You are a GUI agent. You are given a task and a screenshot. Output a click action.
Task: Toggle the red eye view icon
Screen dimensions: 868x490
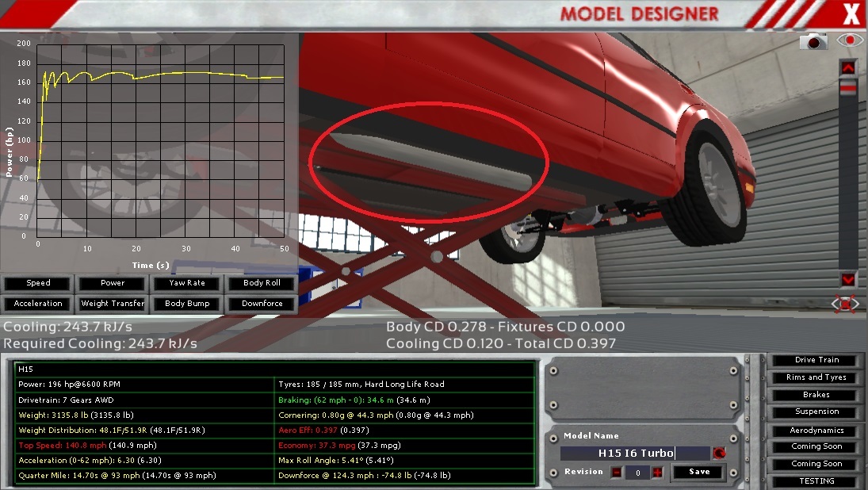(849, 40)
